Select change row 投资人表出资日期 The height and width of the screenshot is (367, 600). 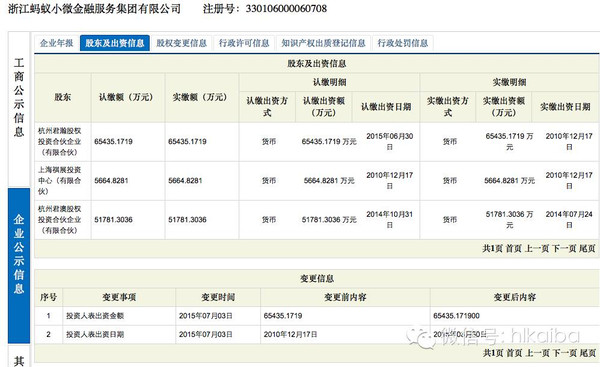[x=95, y=334]
